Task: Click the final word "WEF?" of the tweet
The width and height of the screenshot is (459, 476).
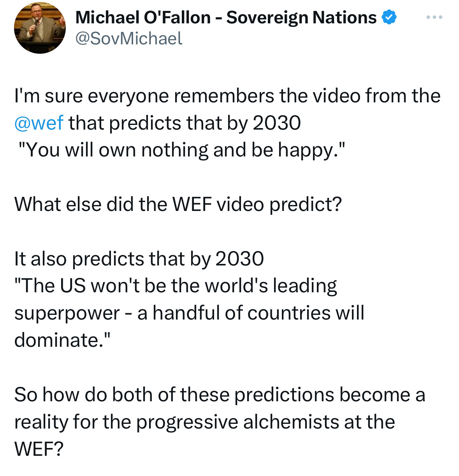Action: coord(39,449)
